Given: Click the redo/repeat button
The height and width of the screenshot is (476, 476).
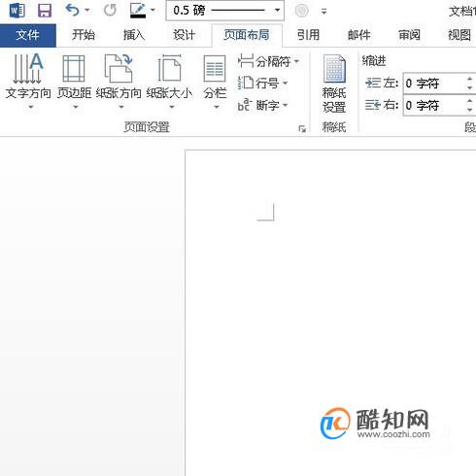Looking at the screenshot, I should coord(110,11).
